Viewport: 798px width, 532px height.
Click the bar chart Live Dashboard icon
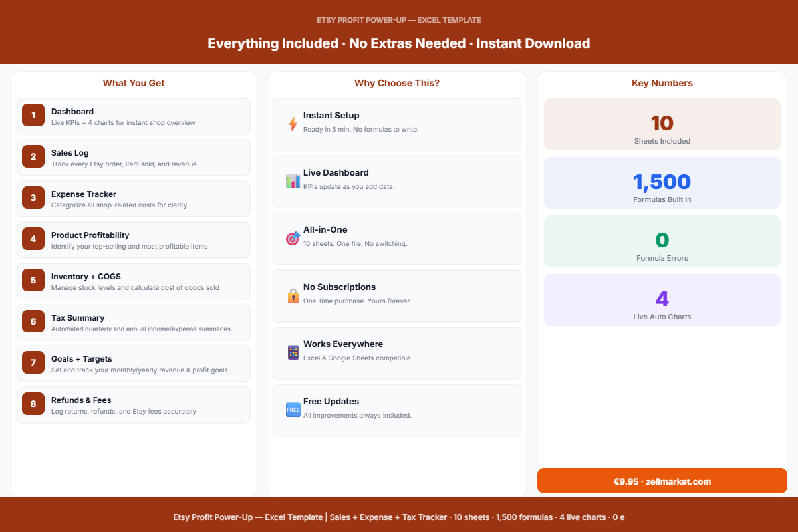293,181
